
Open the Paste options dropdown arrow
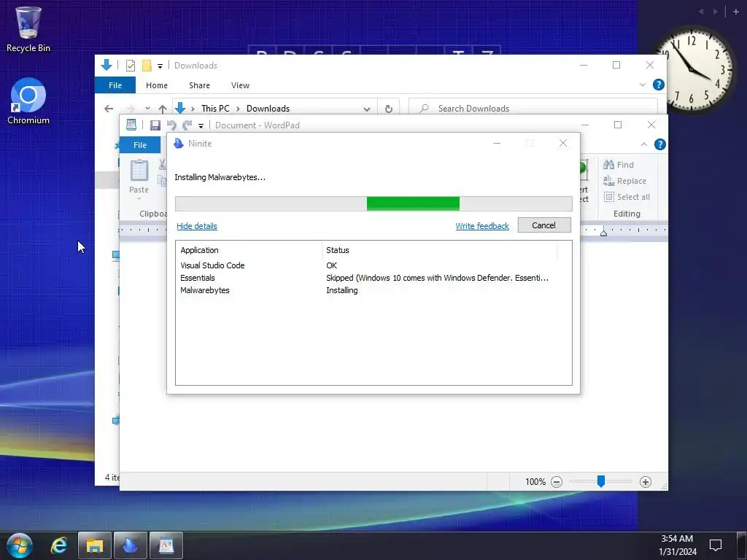point(139,198)
